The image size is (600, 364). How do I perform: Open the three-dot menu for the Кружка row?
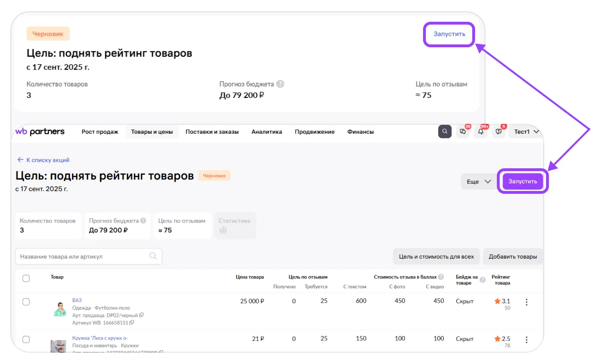pyautogui.click(x=526, y=339)
